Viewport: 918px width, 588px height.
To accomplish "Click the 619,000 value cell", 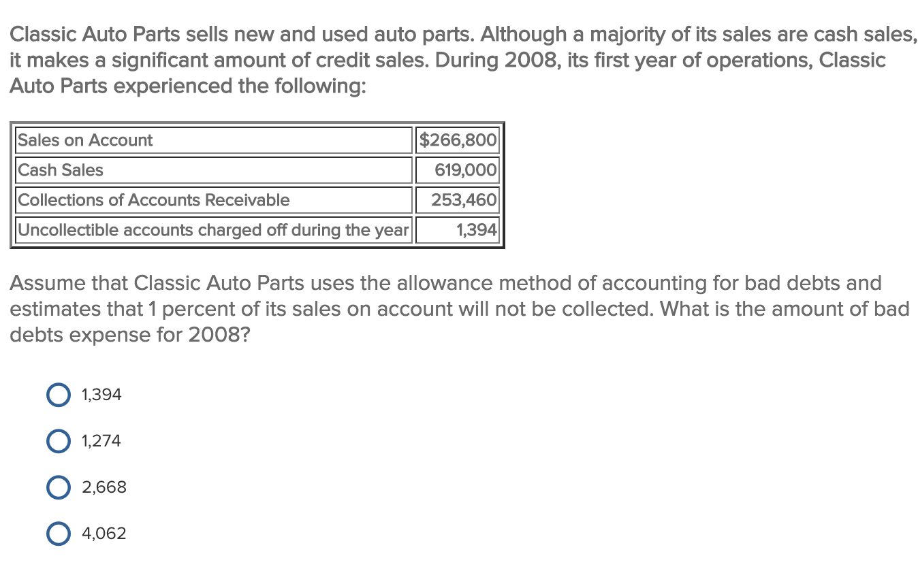I will click(x=458, y=170).
